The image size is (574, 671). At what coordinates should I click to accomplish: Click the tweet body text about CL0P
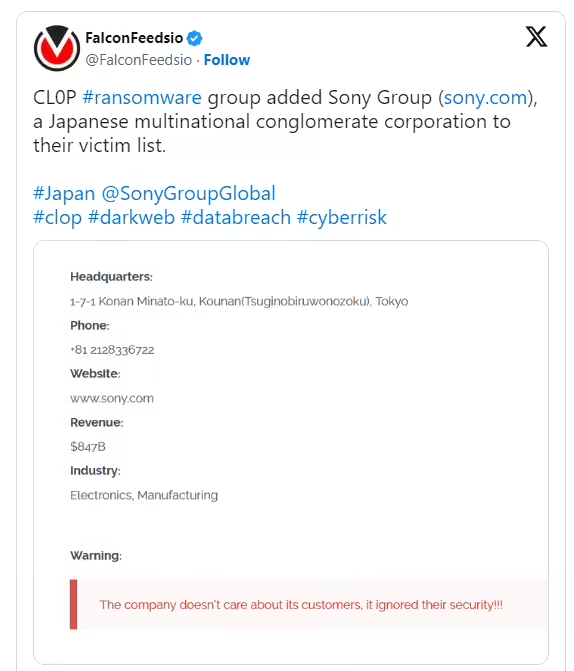tap(285, 122)
